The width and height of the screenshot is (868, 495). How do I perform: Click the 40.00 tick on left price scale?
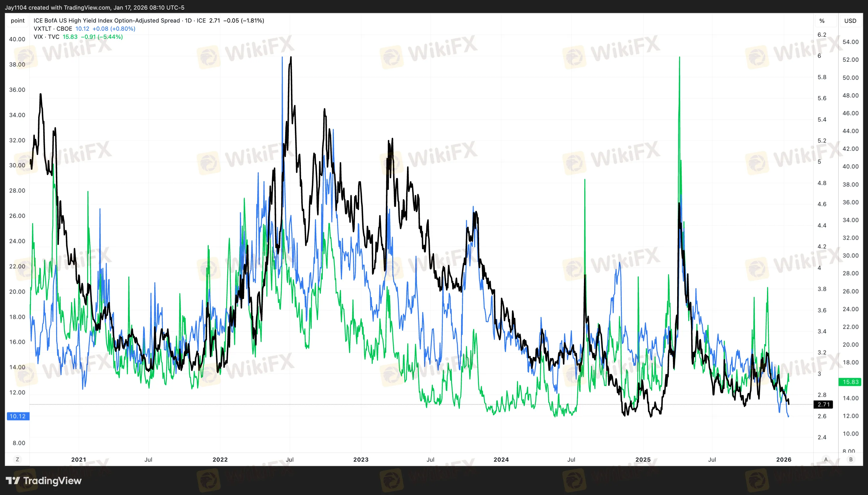click(x=17, y=39)
